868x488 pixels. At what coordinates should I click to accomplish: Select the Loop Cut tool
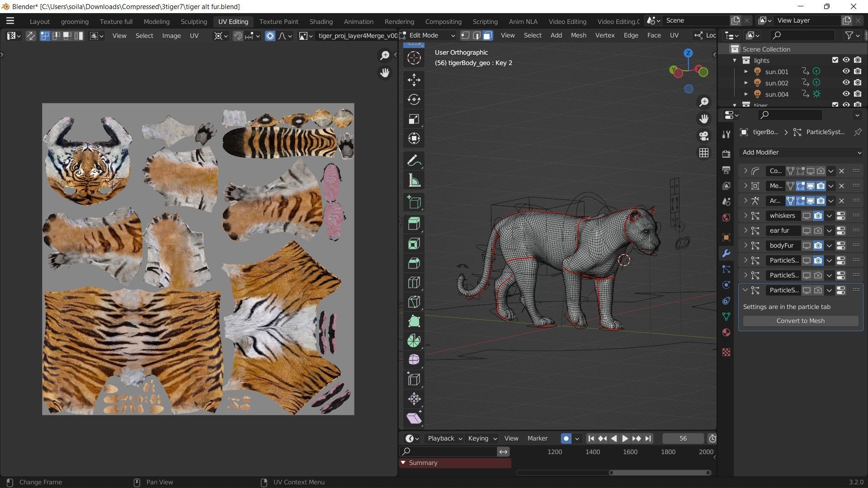[x=414, y=282]
